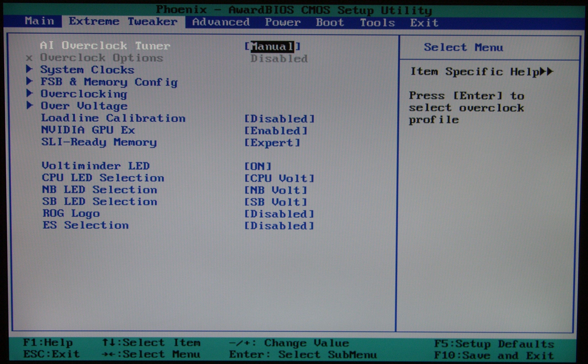Click the -/+: Change Value hint
The height and width of the screenshot is (364, 588).
(x=289, y=343)
